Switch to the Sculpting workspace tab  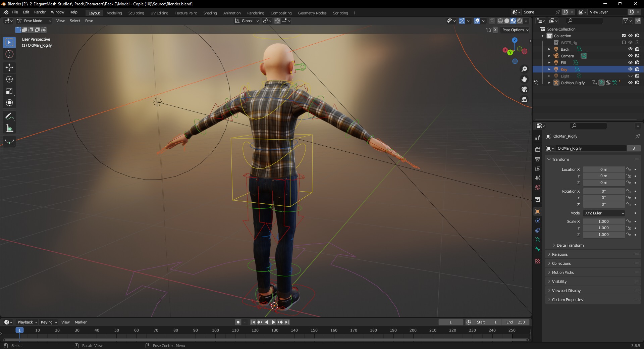tap(136, 13)
